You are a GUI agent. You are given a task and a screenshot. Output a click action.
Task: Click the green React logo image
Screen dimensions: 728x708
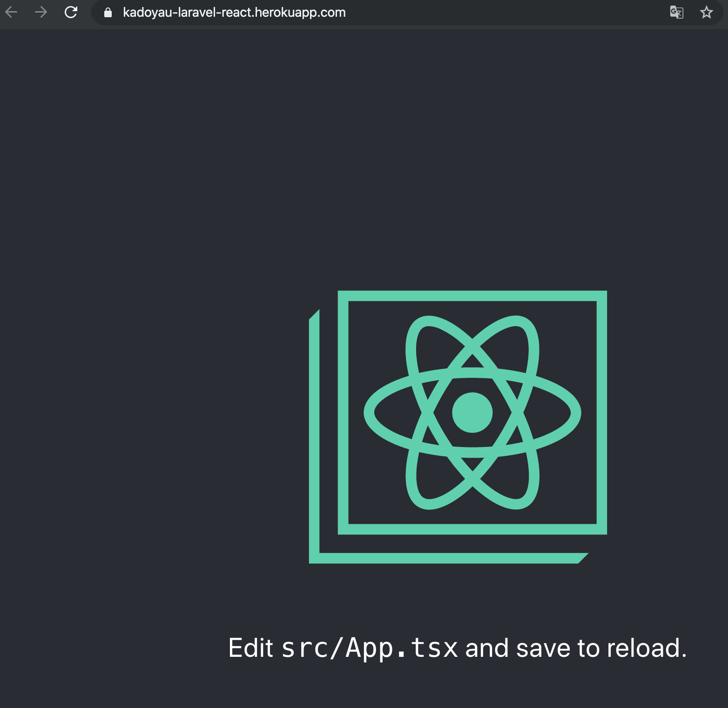[458, 427]
